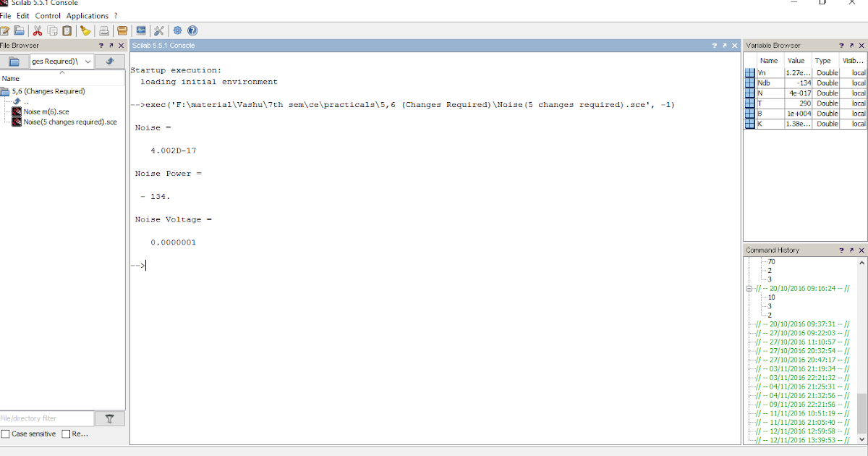Image resolution: width=868 pixels, height=456 pixels.
Task: Select history entry 10 under 20/10/2016
Action: coord(771,297)
